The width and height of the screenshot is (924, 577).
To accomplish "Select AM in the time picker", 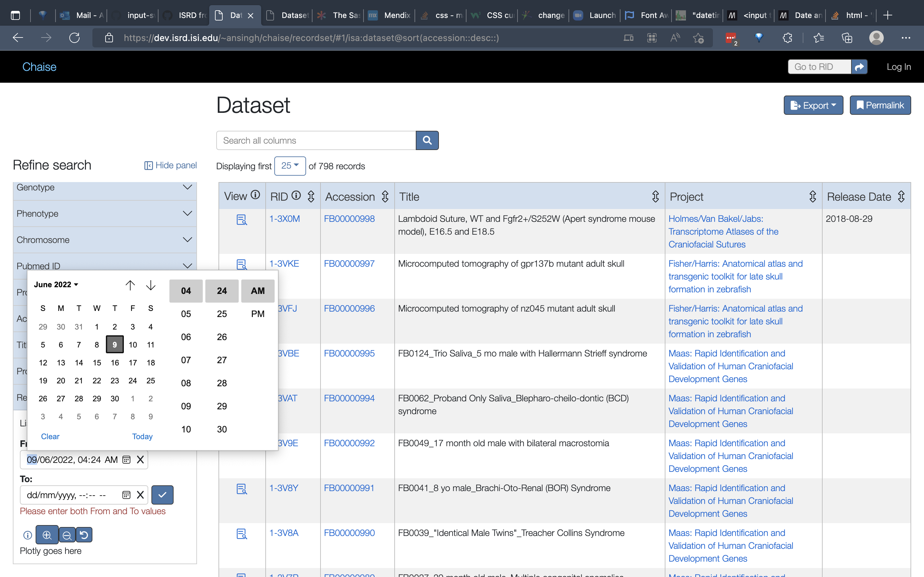I will [x=258, y=291].
